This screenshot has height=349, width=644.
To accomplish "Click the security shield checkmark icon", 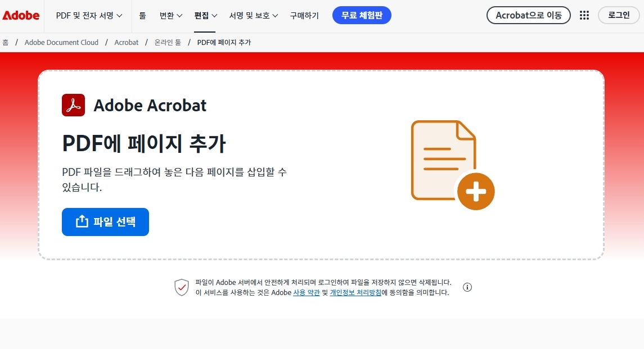I will (x=182, y=287).
